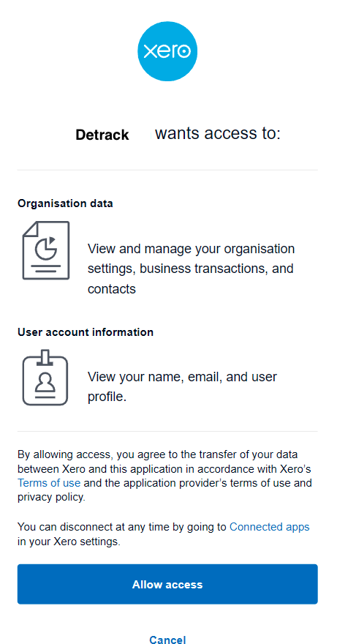The height and width of the screenshot is (644, 337).
Task: Click the 'wants access to:' heading text
Action: 218,133
